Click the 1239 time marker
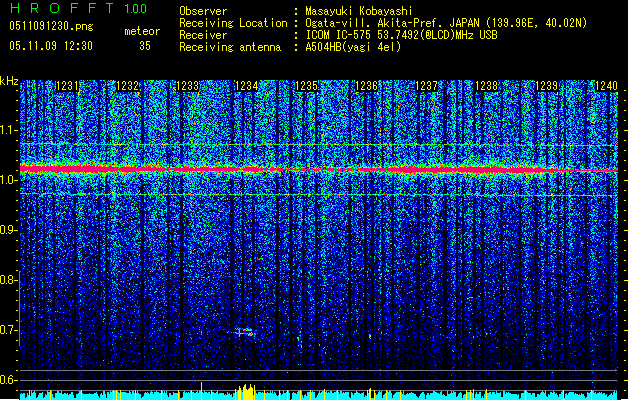 click(546, 86)
